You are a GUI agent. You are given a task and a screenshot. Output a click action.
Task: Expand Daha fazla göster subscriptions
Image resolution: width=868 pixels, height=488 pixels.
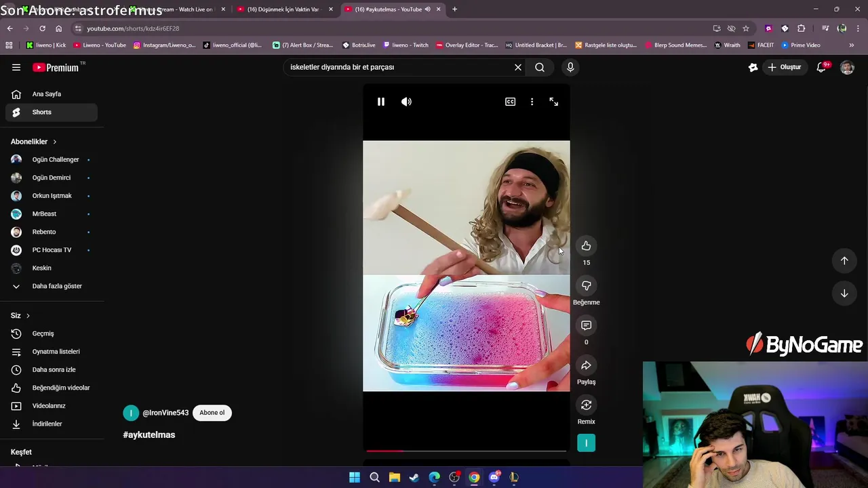[x=52, y=286]
